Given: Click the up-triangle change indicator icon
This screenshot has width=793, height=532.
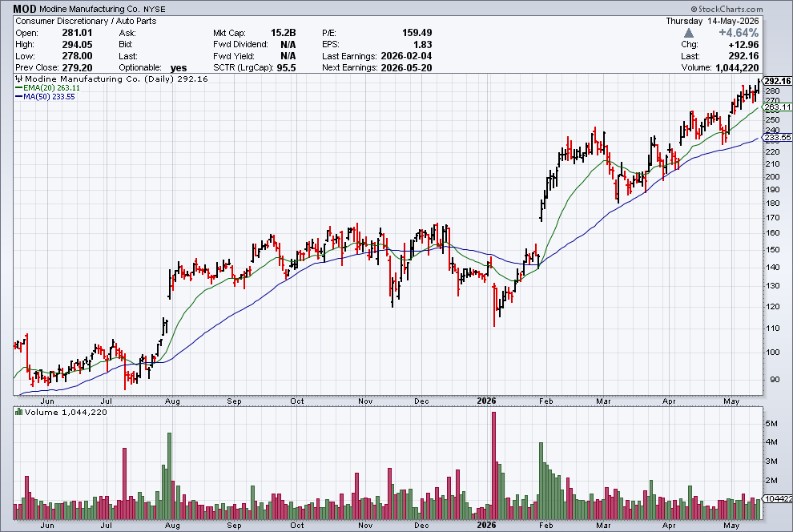Looking at the screenshot, I should point(688,33).
